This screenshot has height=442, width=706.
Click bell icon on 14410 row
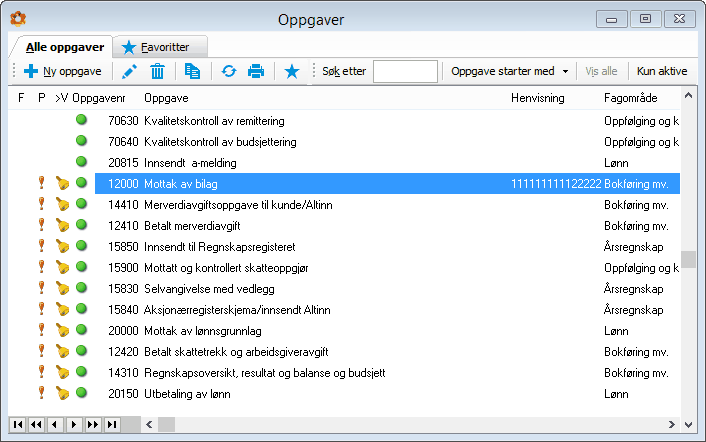(62, 204)
